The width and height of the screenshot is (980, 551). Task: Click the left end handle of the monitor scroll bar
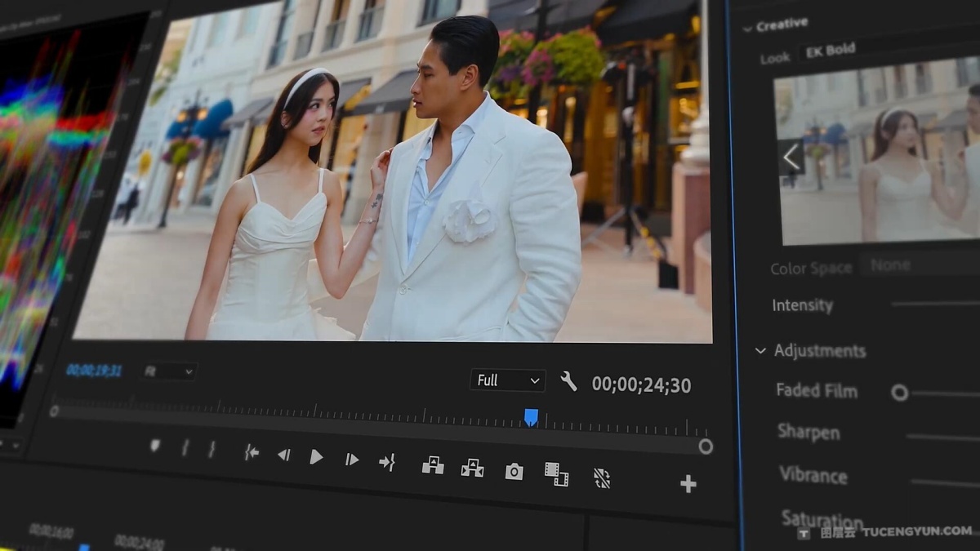[54, 411]
